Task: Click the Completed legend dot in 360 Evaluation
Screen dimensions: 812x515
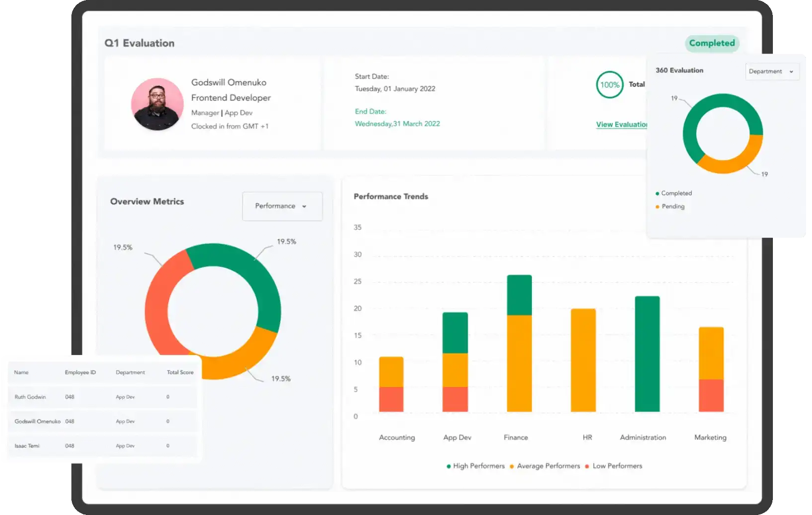Action: click(658, 194)
